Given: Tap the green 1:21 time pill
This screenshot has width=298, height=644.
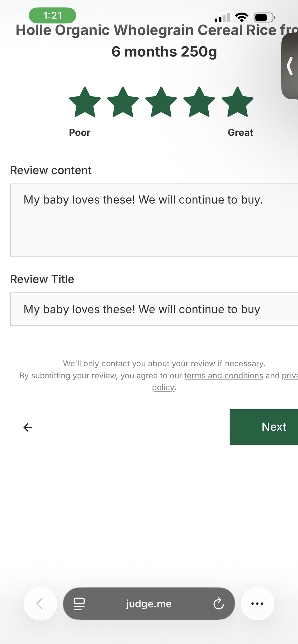Looking at the screenshot, I should pos(52,15).
